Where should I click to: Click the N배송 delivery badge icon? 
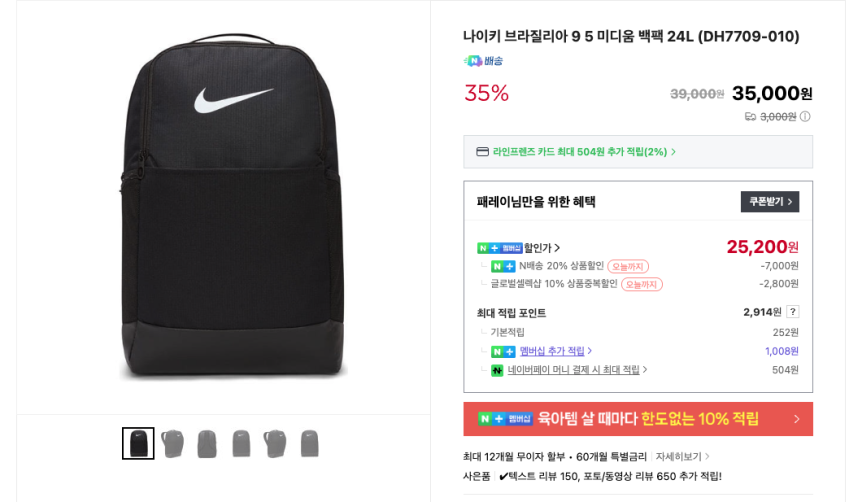(x=483, y=61)
